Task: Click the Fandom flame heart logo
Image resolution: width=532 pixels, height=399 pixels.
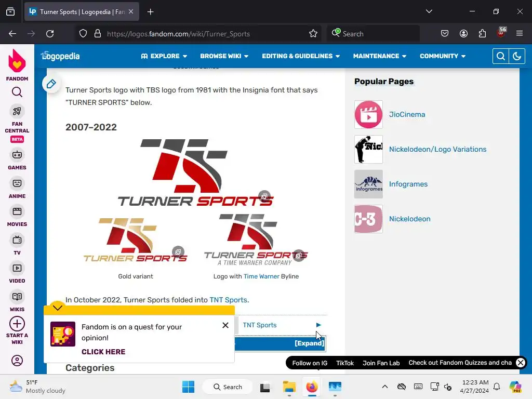Action: (17, 61)
